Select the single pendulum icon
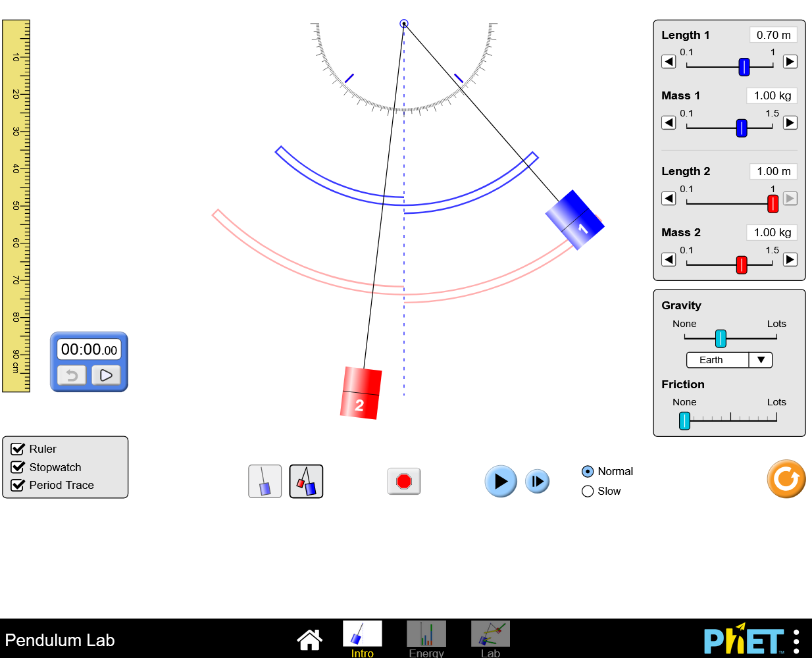The height and width of the screenshot is (658, 812). tap(265, 482)
